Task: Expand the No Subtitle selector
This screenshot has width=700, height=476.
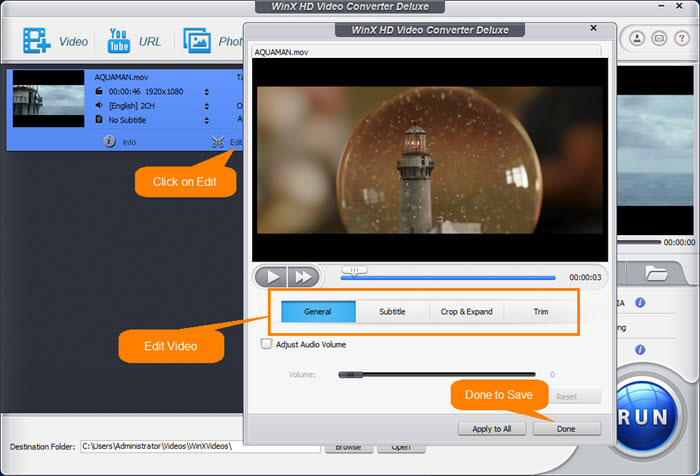Action: click(206, 121)
